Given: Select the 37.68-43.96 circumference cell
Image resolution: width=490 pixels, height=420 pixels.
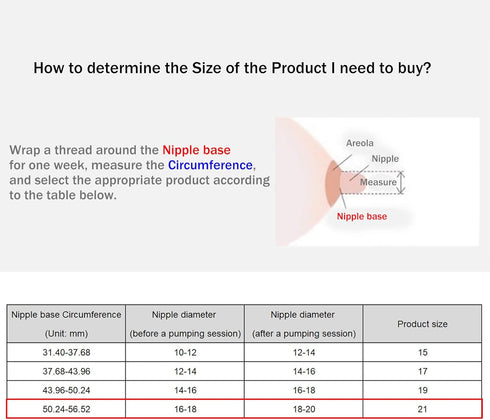Looking at the screenshot, I should pos(66,371).
